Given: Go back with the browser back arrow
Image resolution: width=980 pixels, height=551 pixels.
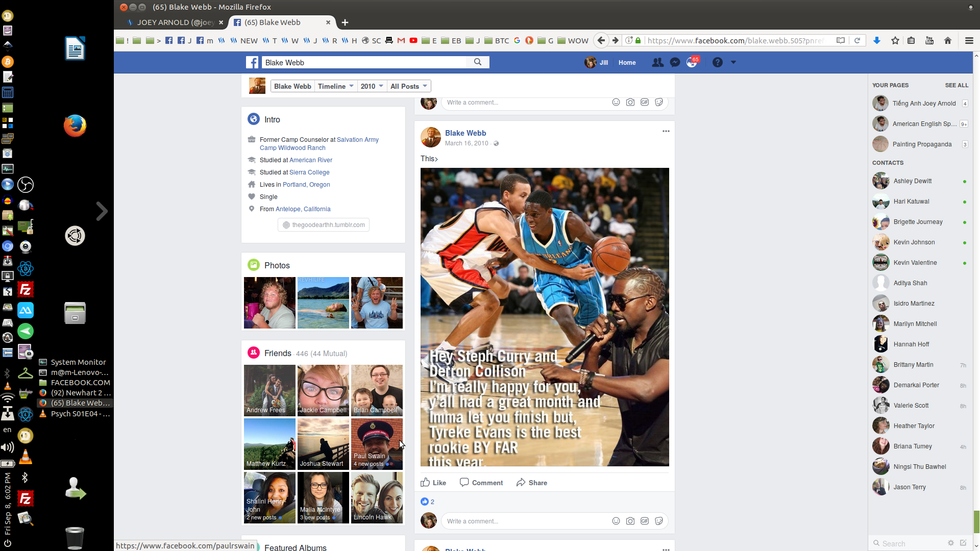Looking at the screenshot, I should click(601, 40).
